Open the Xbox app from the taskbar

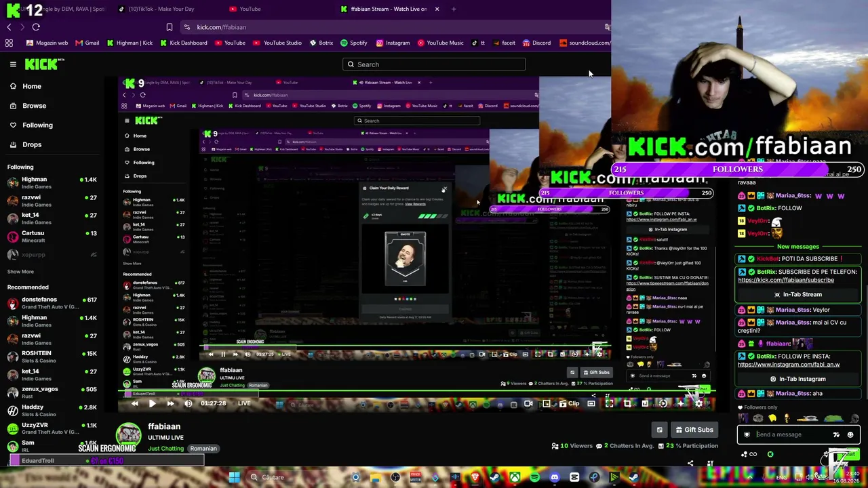(515, 477)
